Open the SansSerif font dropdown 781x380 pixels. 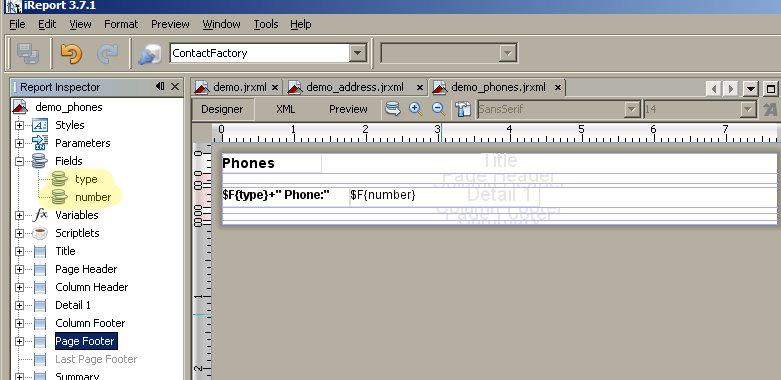click(632, 109)
